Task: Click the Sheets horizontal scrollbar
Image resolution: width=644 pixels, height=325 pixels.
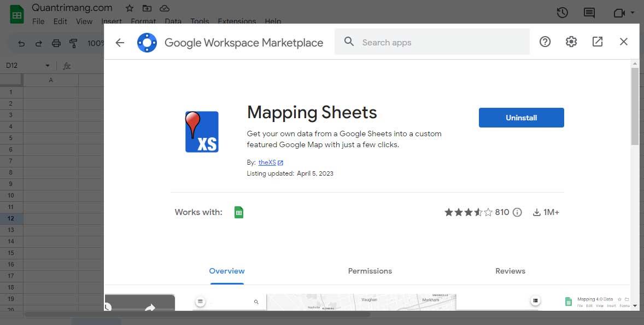Action: [x=197, y=314]
